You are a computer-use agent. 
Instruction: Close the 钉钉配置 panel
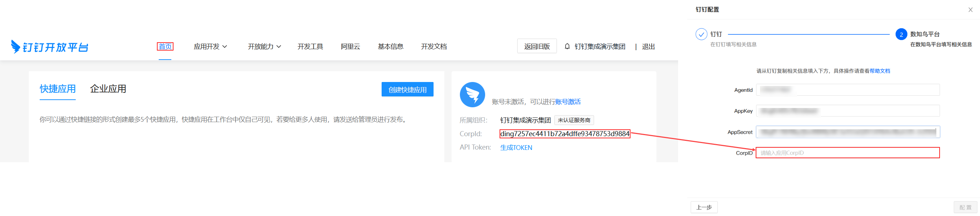[x=970, y=10]
